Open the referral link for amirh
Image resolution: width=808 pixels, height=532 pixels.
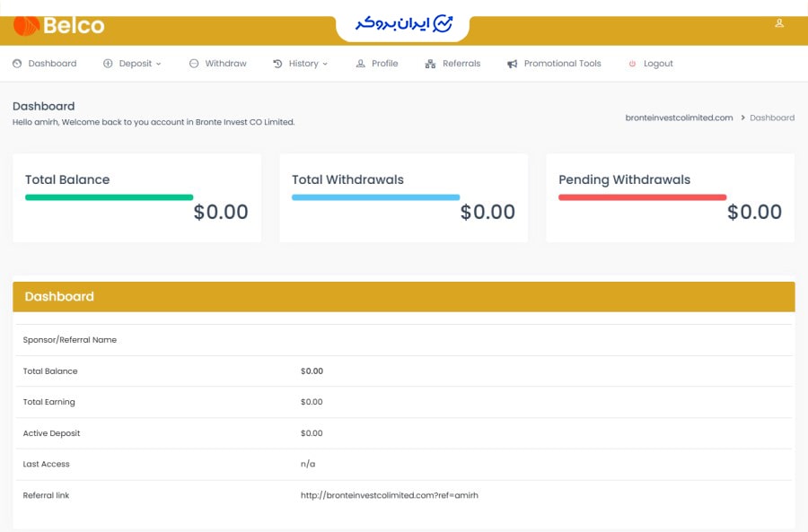pos(390,494)
